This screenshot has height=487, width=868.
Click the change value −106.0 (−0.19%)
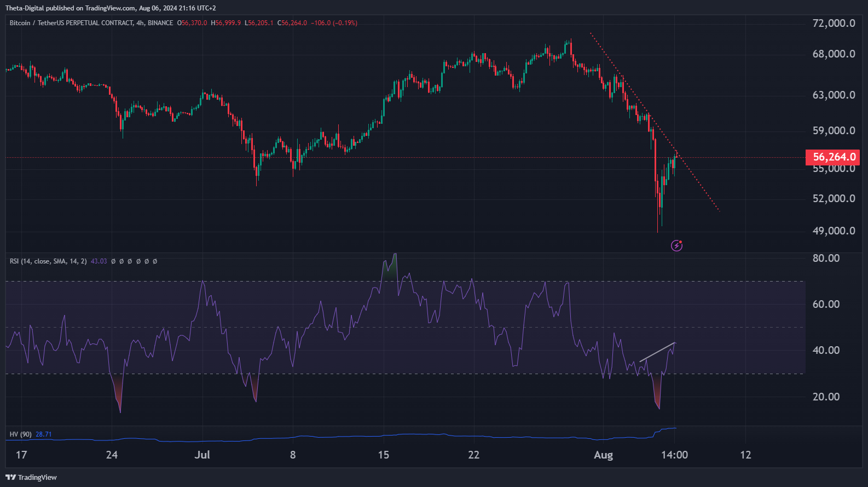(x=334, y=23)
